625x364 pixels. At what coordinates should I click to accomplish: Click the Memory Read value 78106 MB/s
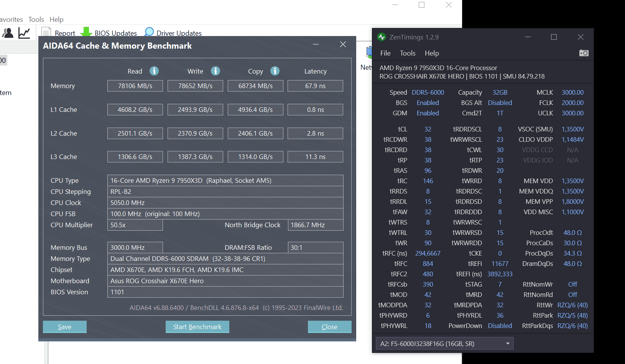click(x=135, y=86)
